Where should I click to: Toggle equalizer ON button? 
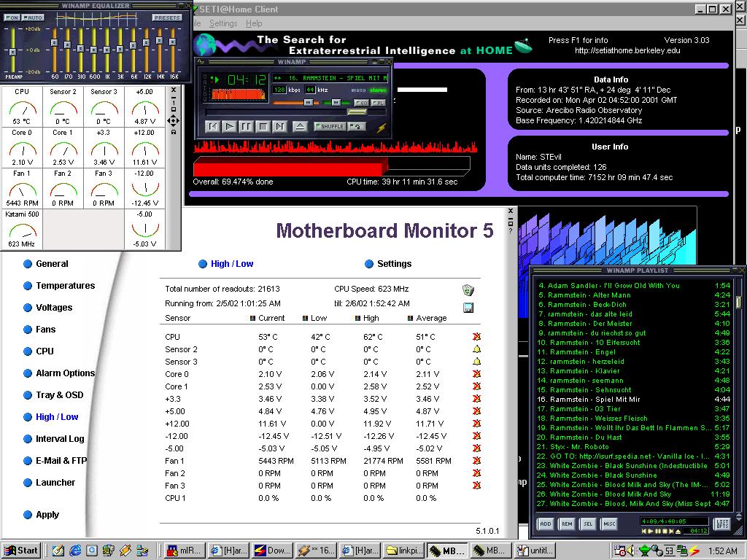coord(12,17)
